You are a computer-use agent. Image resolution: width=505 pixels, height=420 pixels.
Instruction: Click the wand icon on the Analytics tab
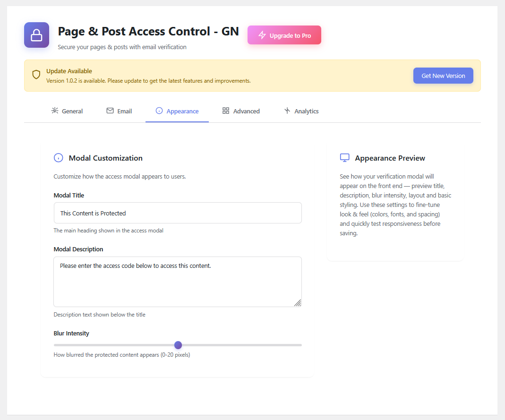[287, 111]
